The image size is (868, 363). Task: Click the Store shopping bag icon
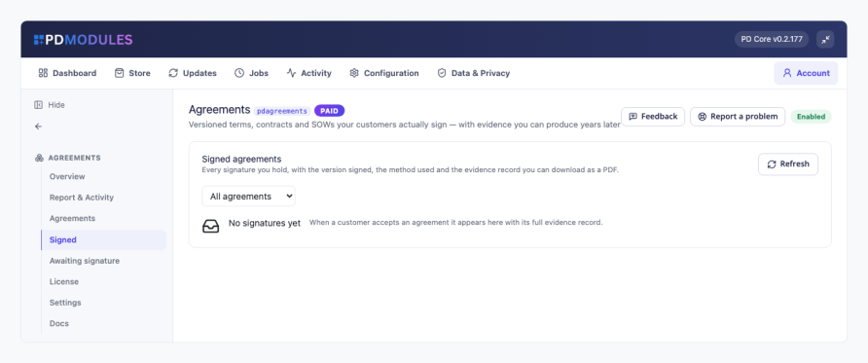(119, 73)
